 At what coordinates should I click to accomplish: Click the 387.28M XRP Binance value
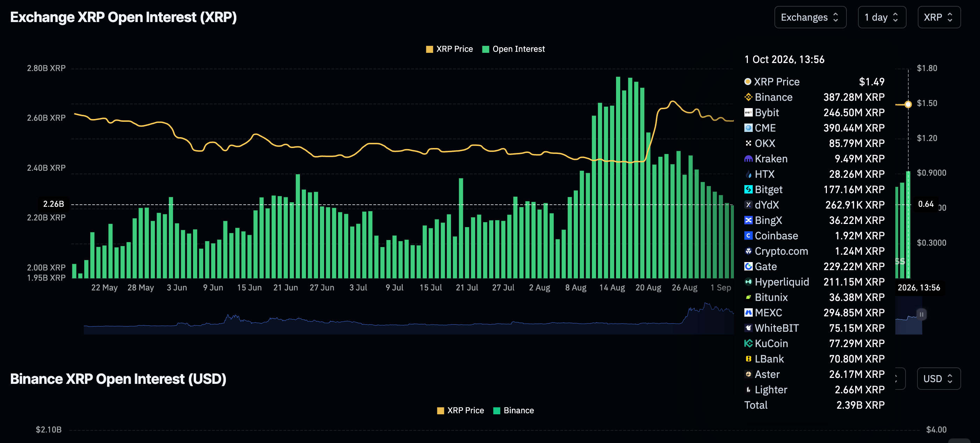[x=854, y=97]
